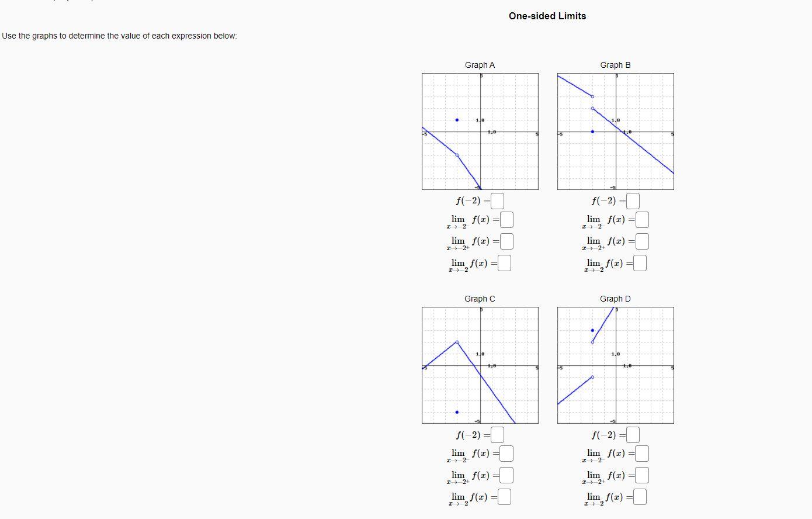Click the left-hand limit answer box for Graph D
This screenshot has height=519, width=812.
(641, 453)
